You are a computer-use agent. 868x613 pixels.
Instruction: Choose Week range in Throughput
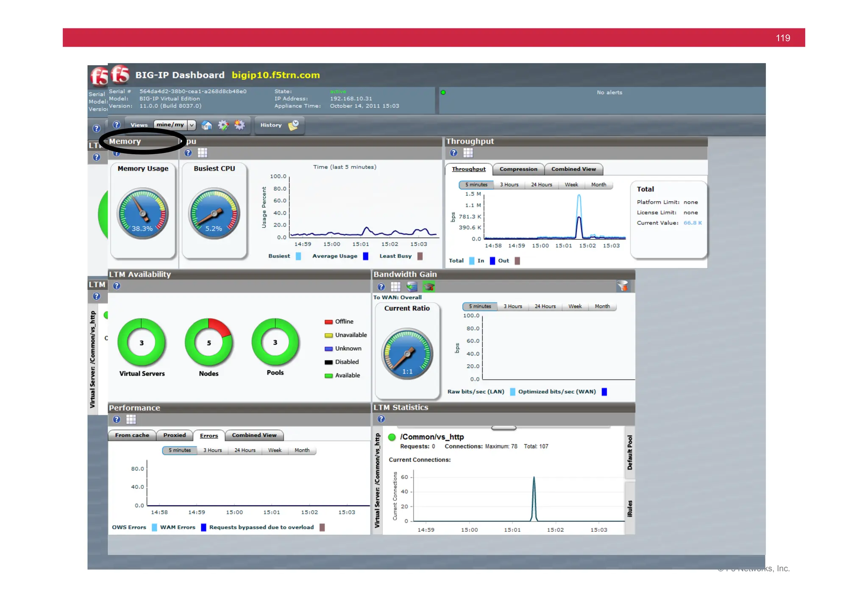571,185
